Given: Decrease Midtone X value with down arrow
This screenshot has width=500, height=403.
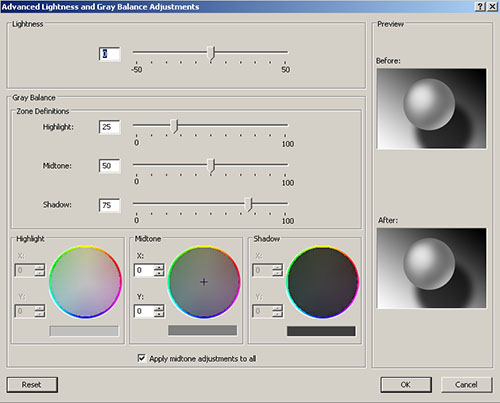Looking at the screenshot, I should 159,273.
